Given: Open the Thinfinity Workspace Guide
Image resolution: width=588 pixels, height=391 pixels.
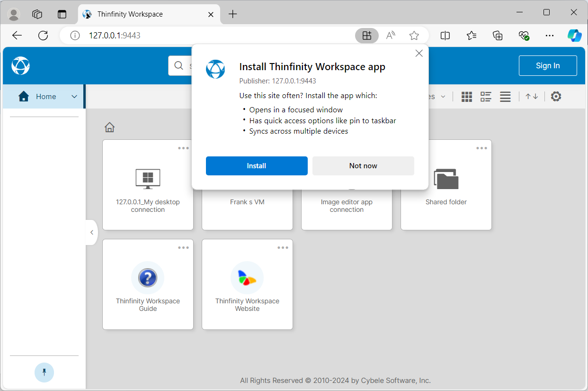Looking at the screenshot, I should 148,284.
